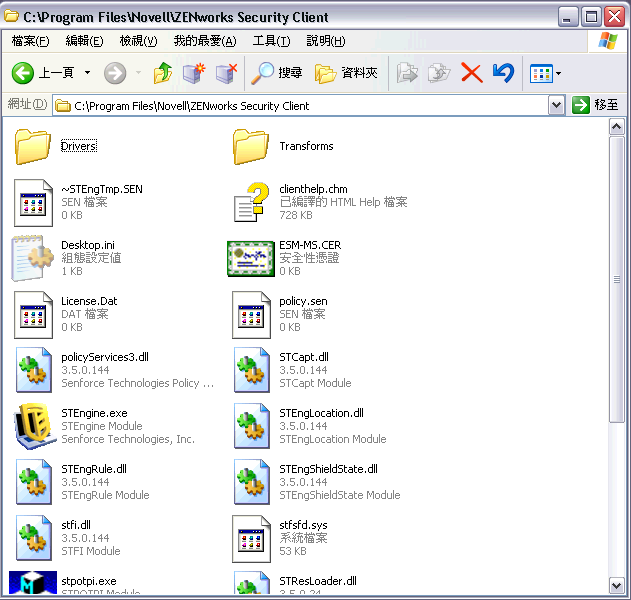Click the disabled Forward arrow button
631x600 pixels.
pos(115,73)
